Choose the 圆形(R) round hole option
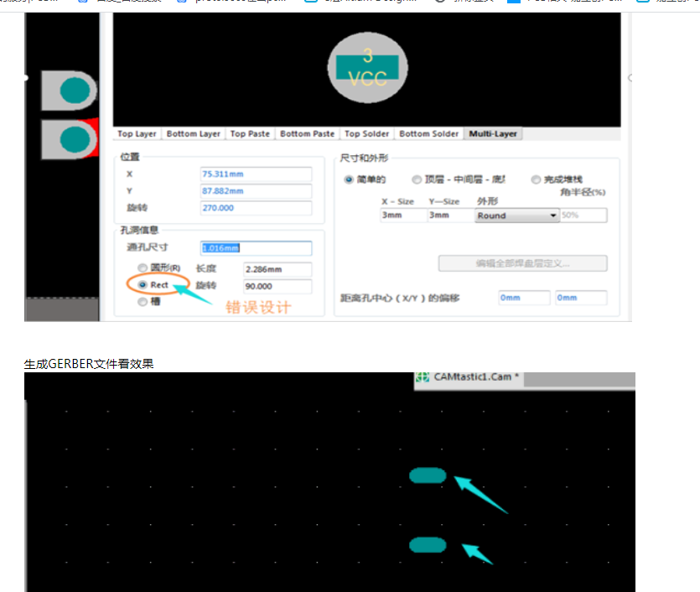 tap(143, 268)
